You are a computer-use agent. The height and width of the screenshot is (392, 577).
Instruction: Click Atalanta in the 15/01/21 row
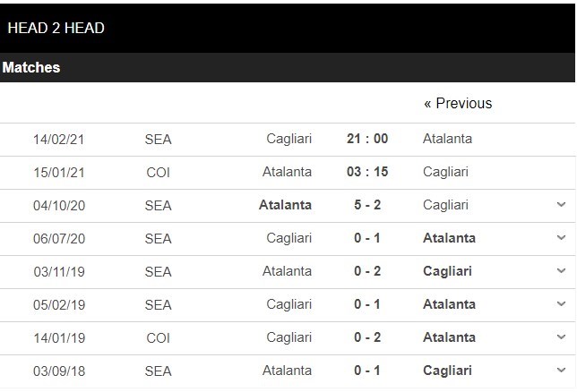[x=287, y=172]
